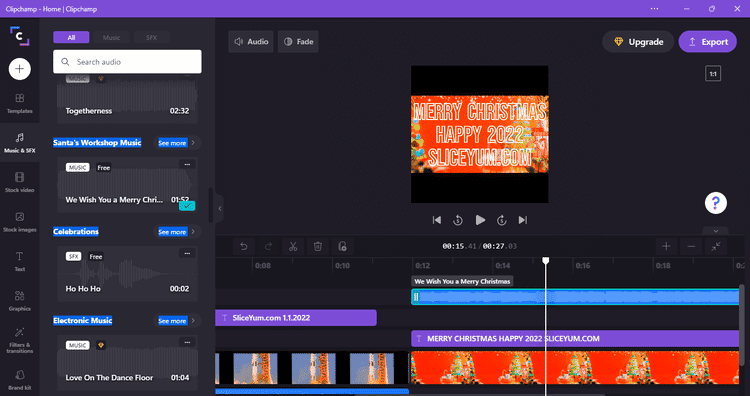Open the Stock video panel
Image resolution: width=750 pixels, height=396 pixels.
pyautogui.click(x=20, y=182)
